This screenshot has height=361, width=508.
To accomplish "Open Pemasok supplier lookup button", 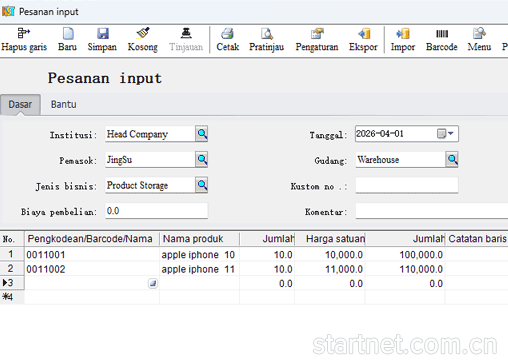I will click(x=202, y=160).
